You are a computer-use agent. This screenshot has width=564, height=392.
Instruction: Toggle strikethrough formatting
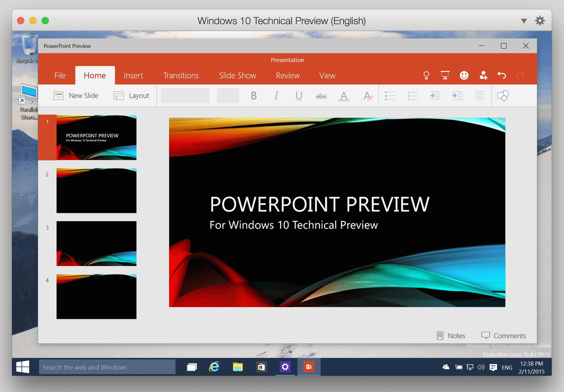321,96
